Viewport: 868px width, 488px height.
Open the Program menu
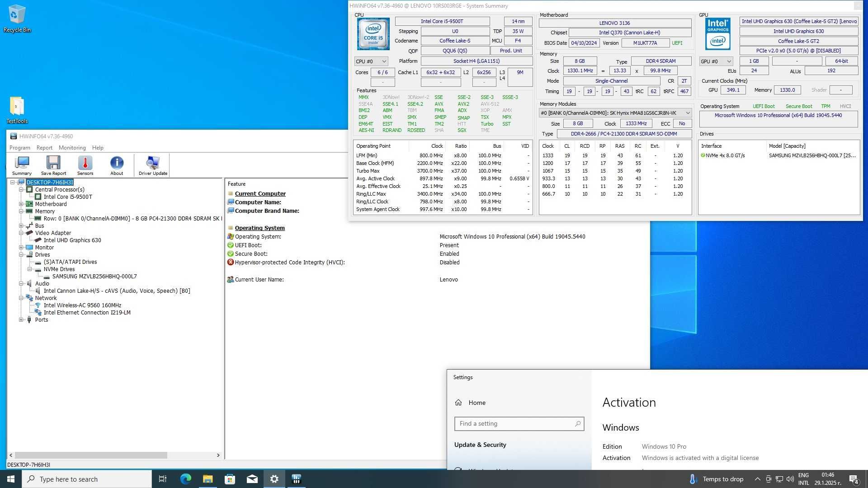click(x=20, y=148)
